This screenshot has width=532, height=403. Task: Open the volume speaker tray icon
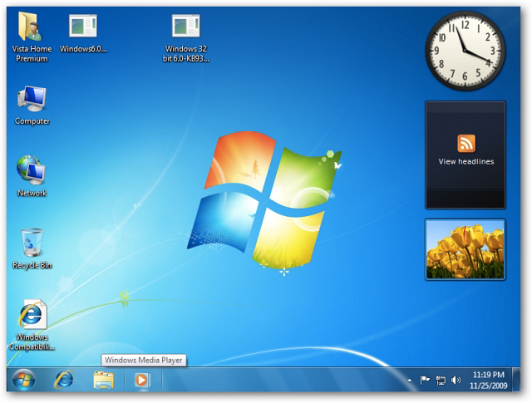(456, 381)
